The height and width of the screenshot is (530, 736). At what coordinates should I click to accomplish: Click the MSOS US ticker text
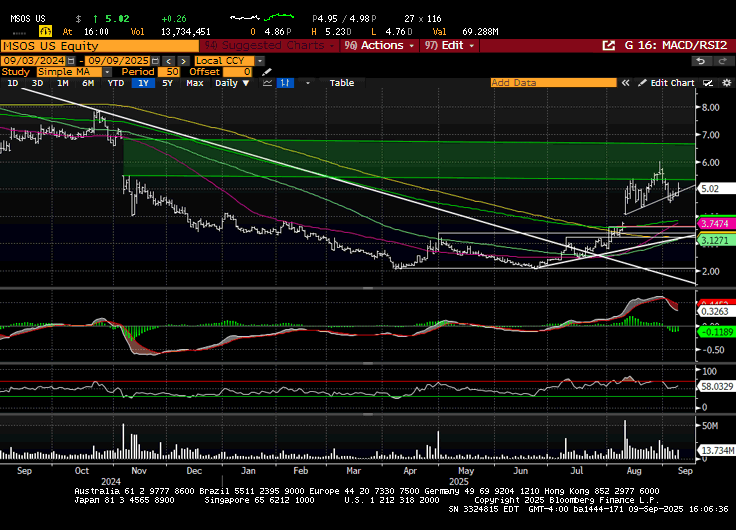click(28, 19)
